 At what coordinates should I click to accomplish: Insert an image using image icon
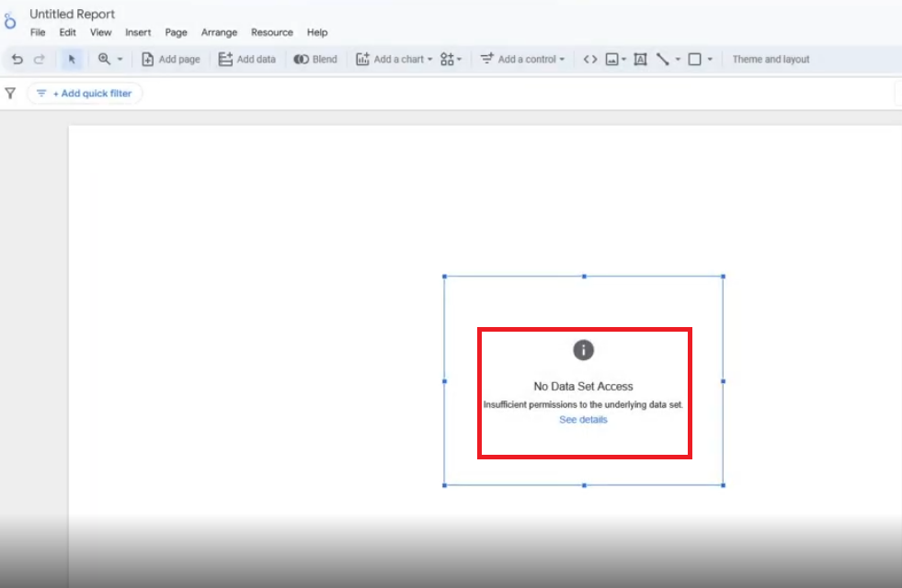pyautogui.click(x=612, y=59)
